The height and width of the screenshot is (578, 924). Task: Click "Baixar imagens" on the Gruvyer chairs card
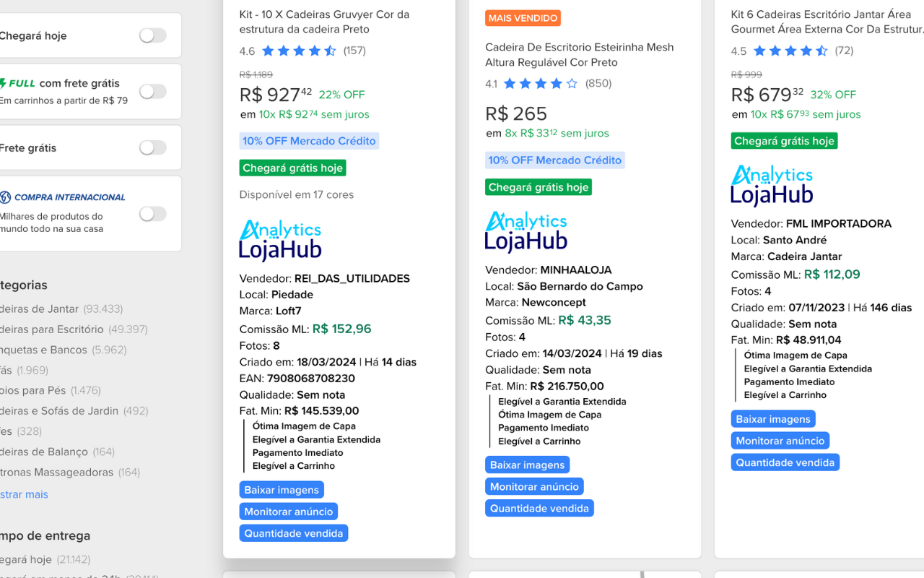(282, 489)
